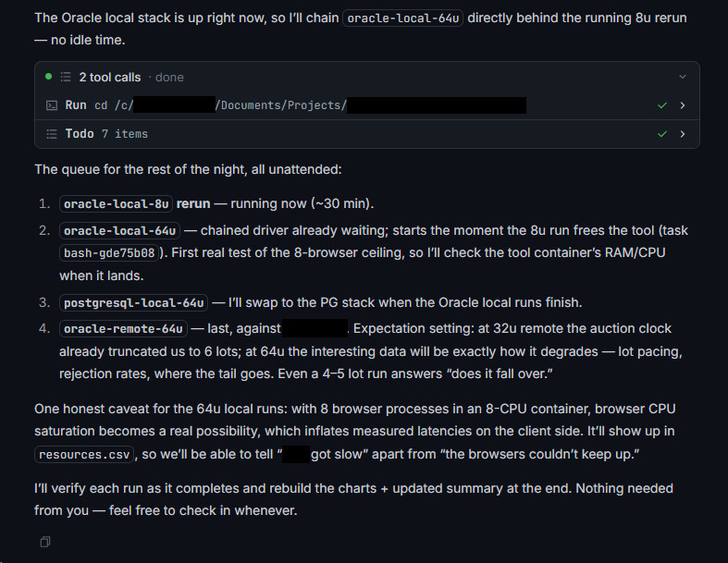Select the resources.csv code chip
The height and width of the screenshot is (563, 728).
pyautogui.click(x=84, y=455)
